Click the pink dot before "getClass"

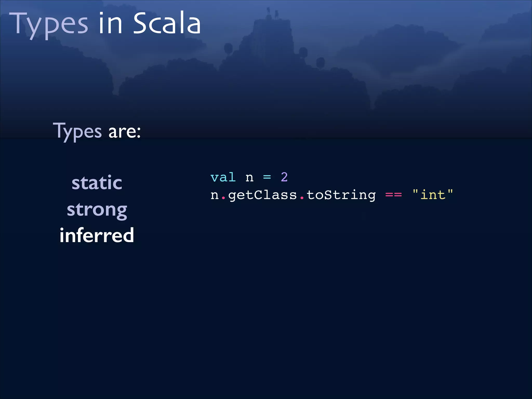point(223,198)
